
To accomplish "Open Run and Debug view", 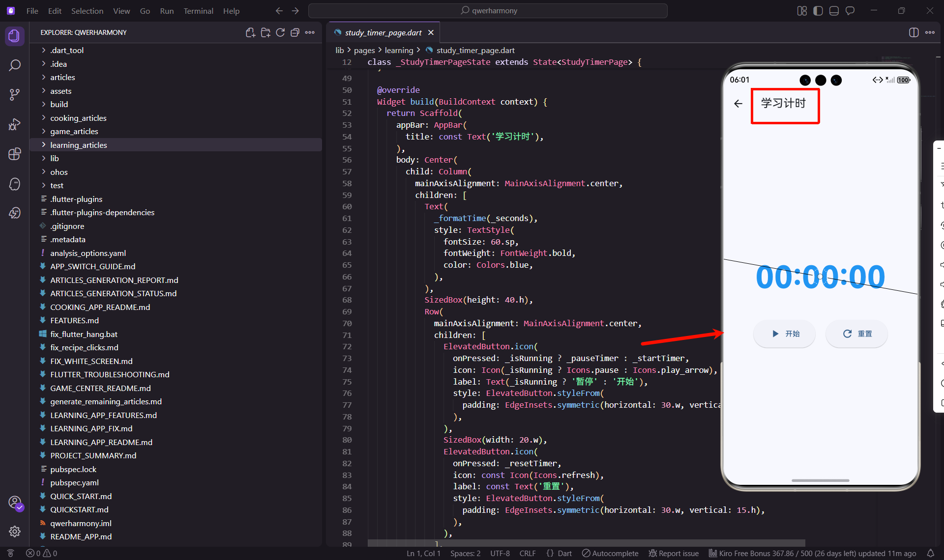I will (x=15, y=124).
